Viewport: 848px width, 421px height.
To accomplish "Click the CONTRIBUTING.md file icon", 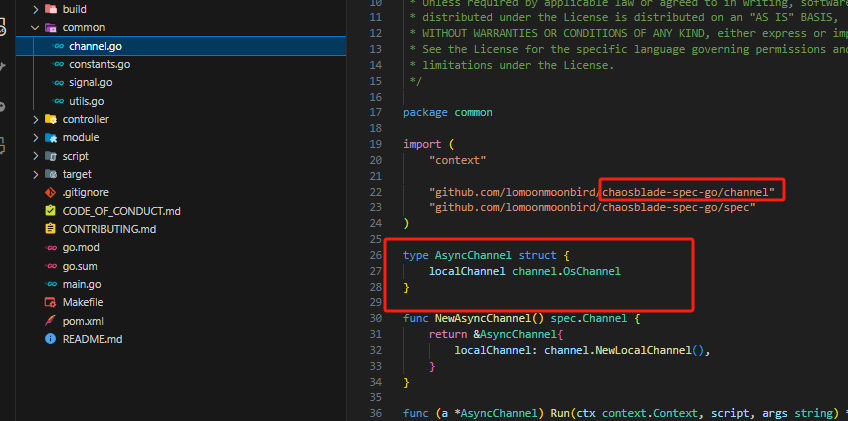I will [51, 229].
